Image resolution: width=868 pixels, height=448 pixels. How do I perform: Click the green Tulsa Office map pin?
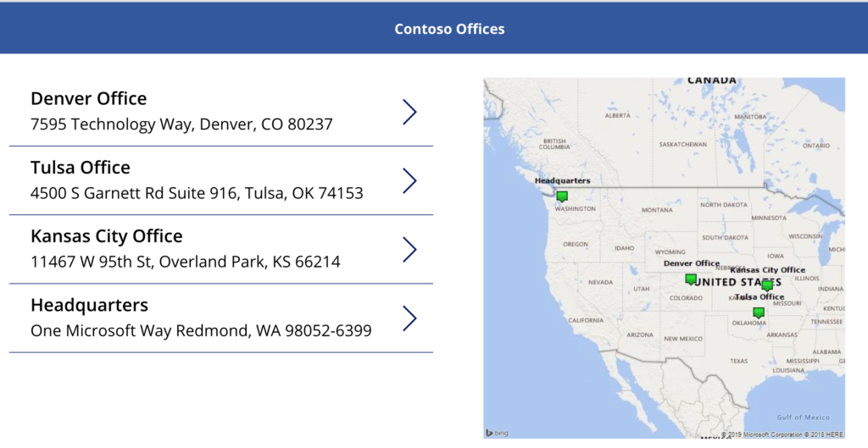pos(759,312)
